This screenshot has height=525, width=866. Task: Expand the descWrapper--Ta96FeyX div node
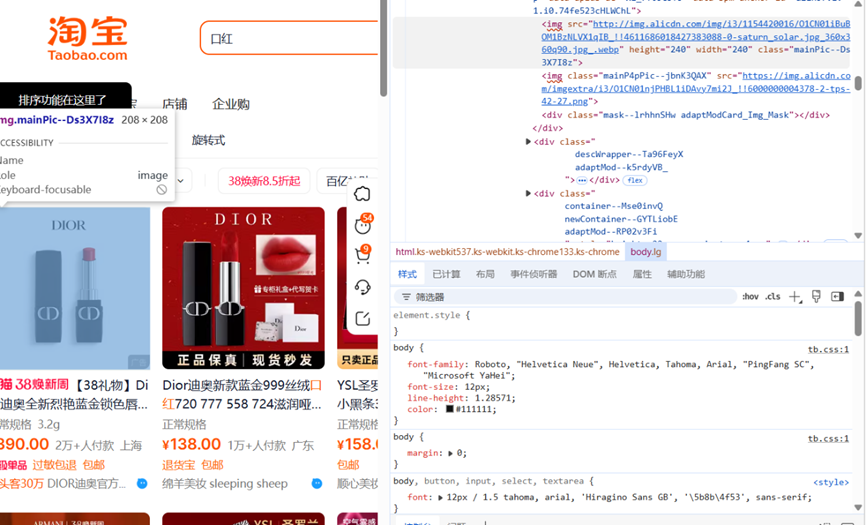point(528,141)
